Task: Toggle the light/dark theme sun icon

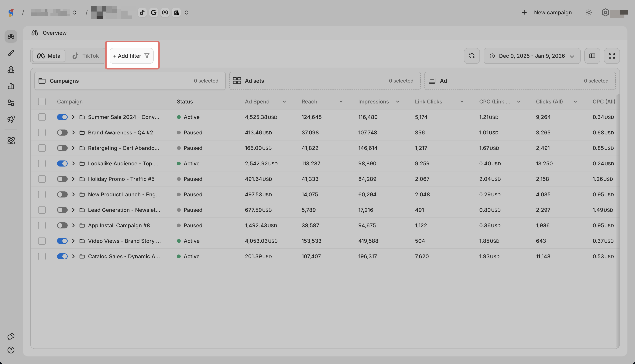Action: click(x=589, y=12)
